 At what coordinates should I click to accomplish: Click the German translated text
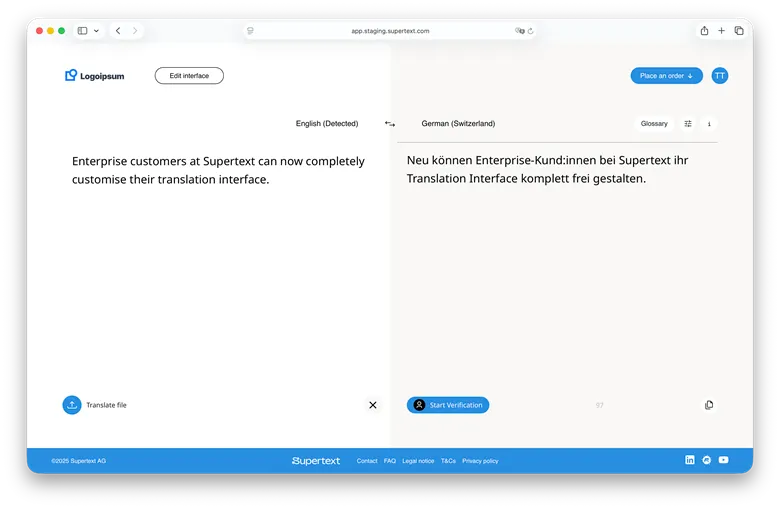(547, 169)
